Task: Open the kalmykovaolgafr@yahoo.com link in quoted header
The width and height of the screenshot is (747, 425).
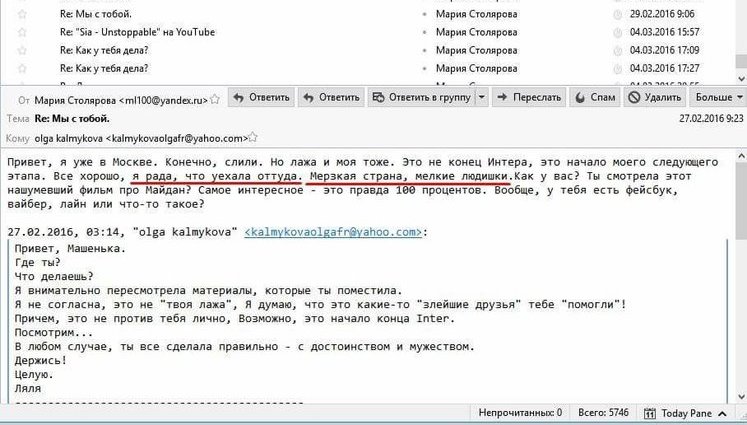Action: 333,232
